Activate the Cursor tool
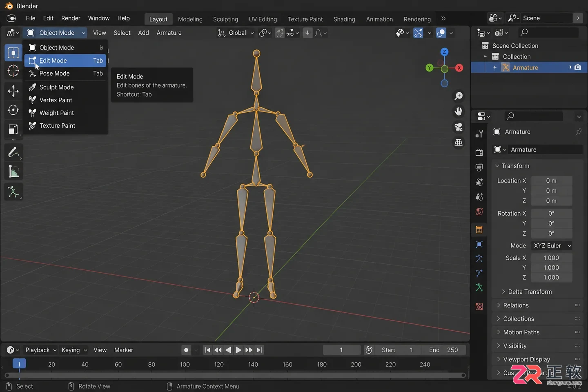The height and width of the screenshot is (392, 588). point(13,71)
